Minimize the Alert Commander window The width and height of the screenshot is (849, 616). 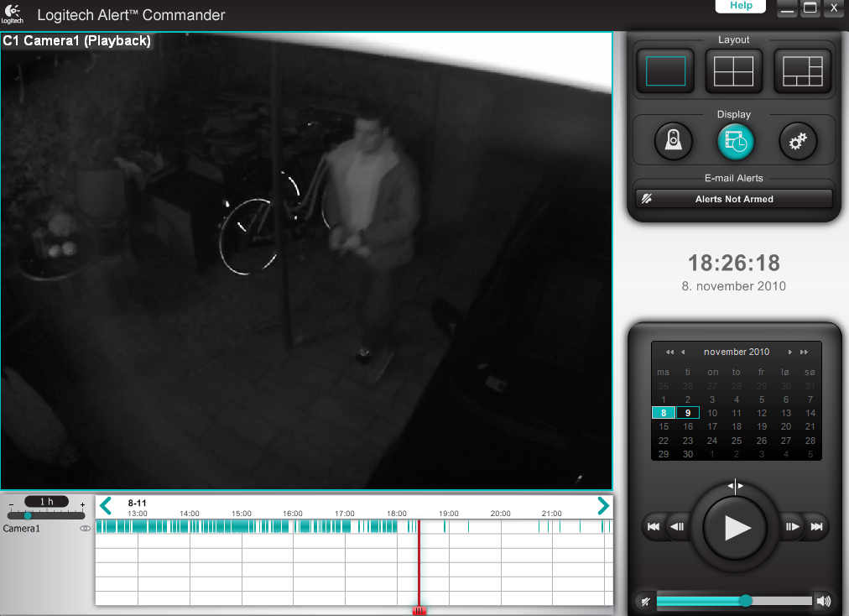(787, 8)
